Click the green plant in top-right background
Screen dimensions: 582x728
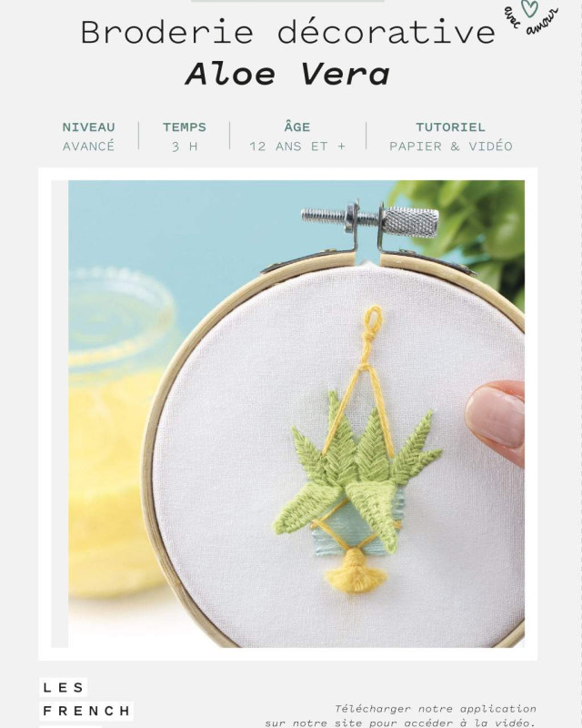(x=468, y=223)
